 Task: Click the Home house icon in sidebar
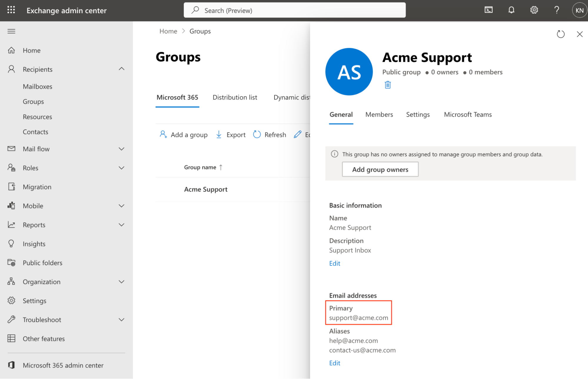pyautogui.click(x=11, y=50)
